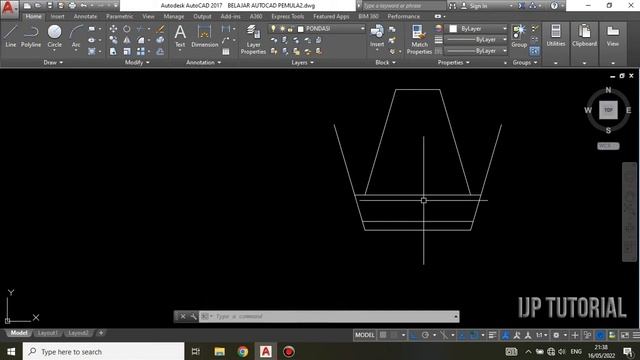Add a new layout with plus button

click(101, 333)
